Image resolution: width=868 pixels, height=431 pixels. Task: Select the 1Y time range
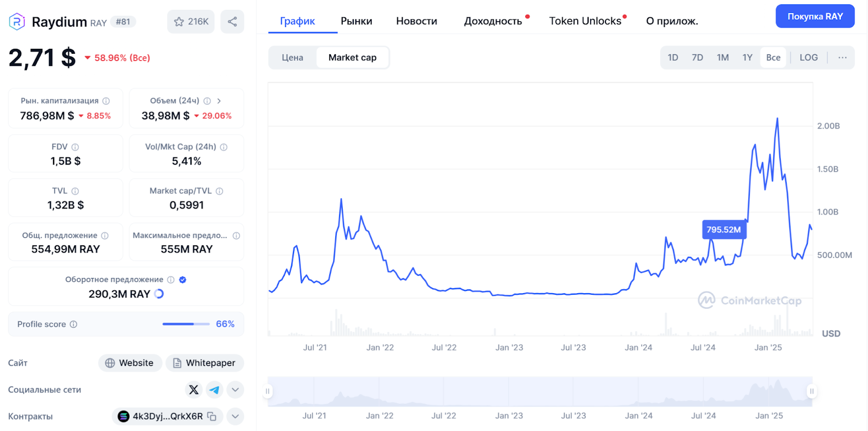pos(748,58)
